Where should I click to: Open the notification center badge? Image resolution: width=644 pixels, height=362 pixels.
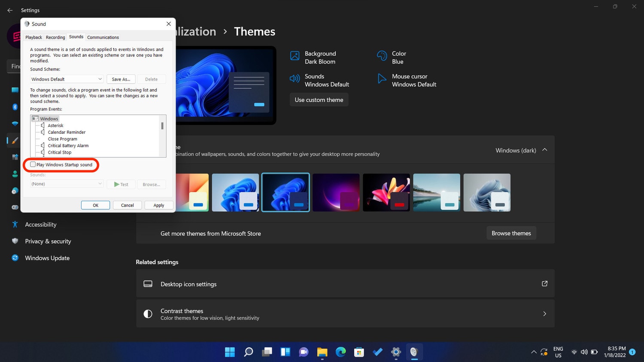[x=632, y=352]
